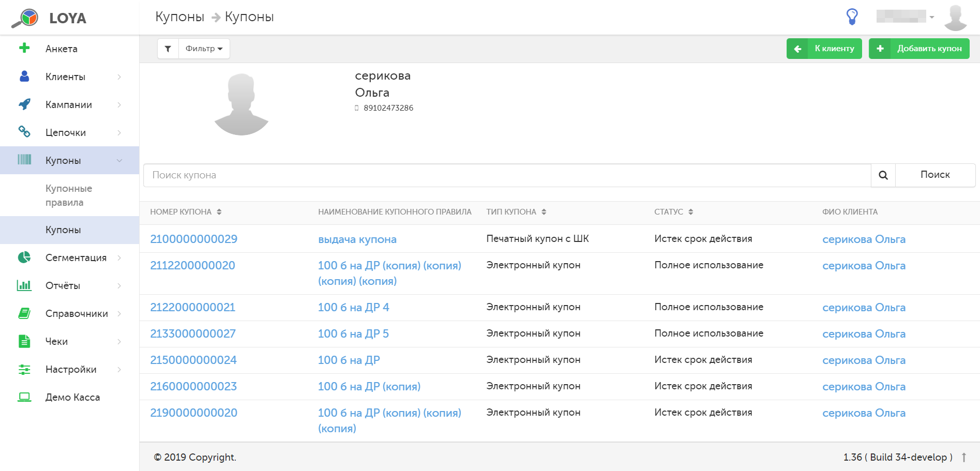Sort by СТАТУС column arrows

click(x=691, y=212)
